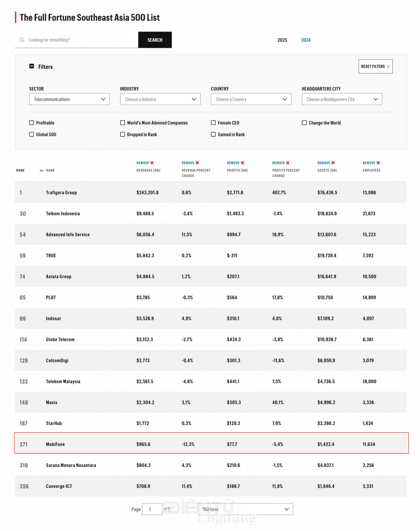Sort the table by Rank header
The image size is (420, 531).
[20, 171]
